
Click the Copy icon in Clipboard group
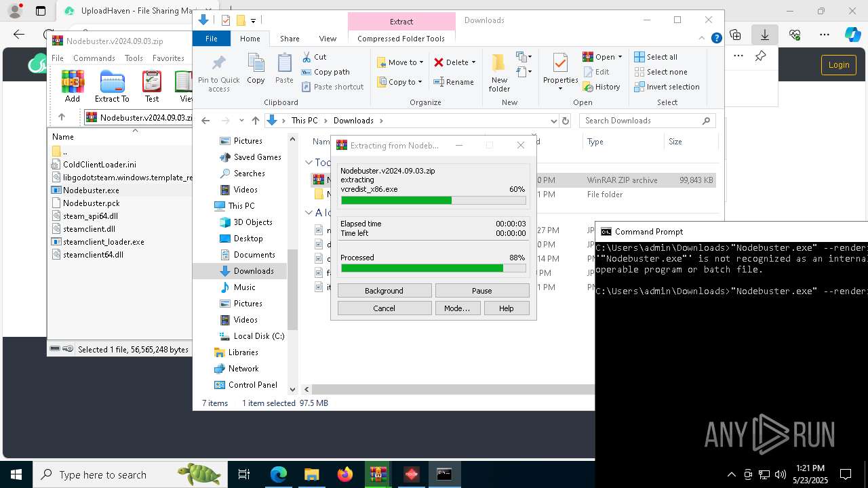256,69
